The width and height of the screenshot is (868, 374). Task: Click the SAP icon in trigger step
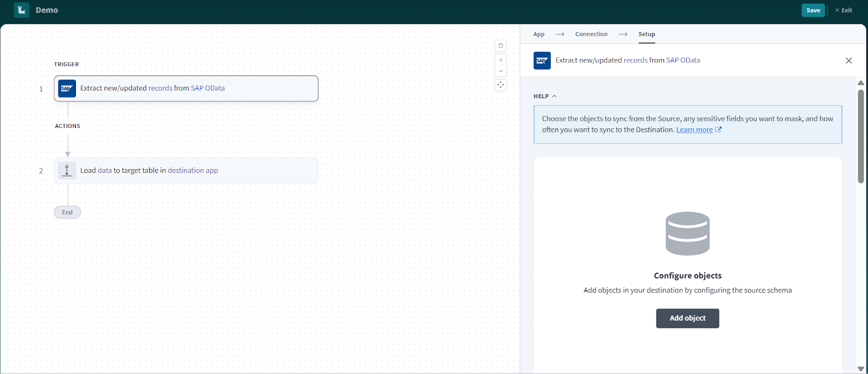click(x=67, y=88)
